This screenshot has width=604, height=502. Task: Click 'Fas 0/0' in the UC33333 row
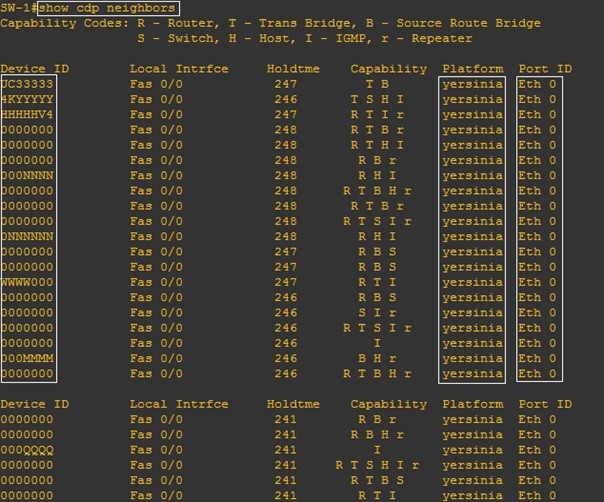coord(156,84)
